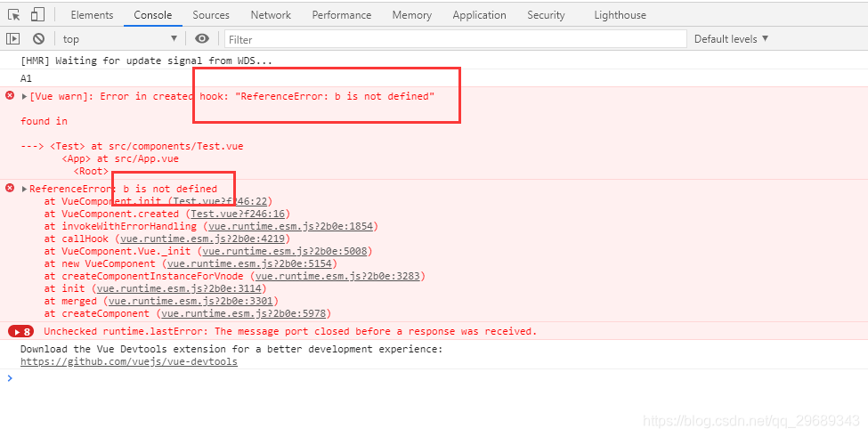Select the inspect element cursor icon
Image resolution: width=868 pixels, height=437 pixels.
(13, 15)
